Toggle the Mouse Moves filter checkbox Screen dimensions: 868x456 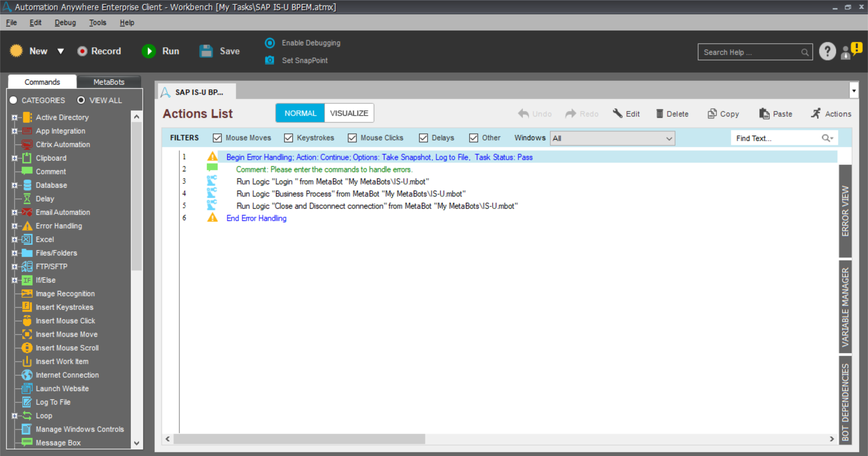pyautogui.click(x=217, y=138)
